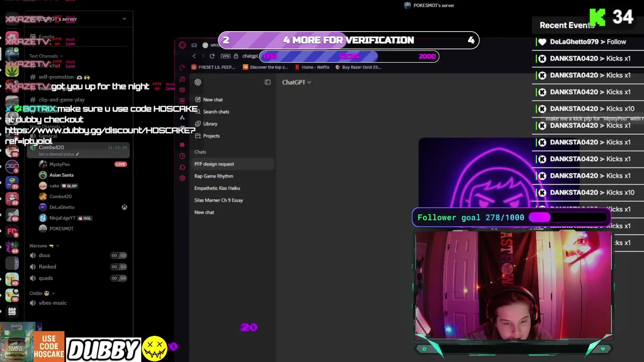Open Search chats in ChatGPT
The height and width of the screenshot is (362, 644).
(212, 112)
